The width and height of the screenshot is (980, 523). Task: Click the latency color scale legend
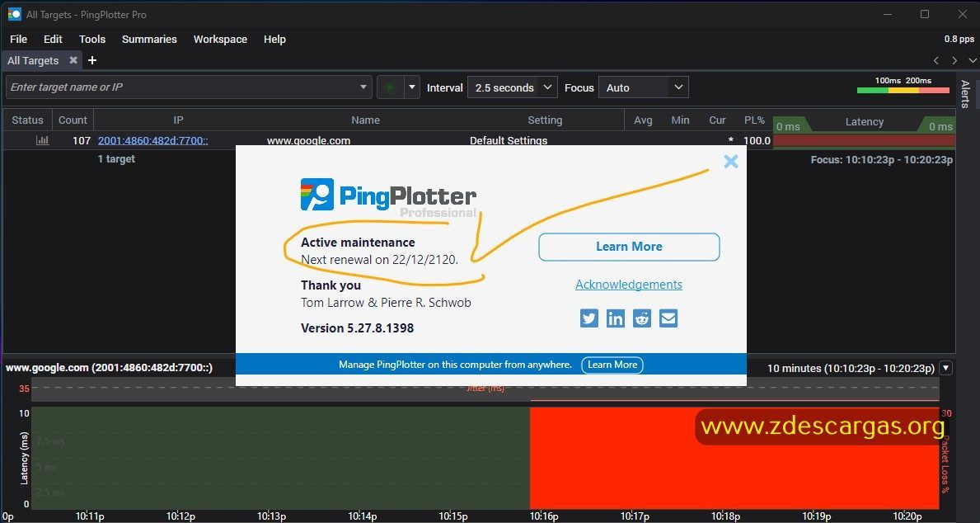(x=903, y=85)
